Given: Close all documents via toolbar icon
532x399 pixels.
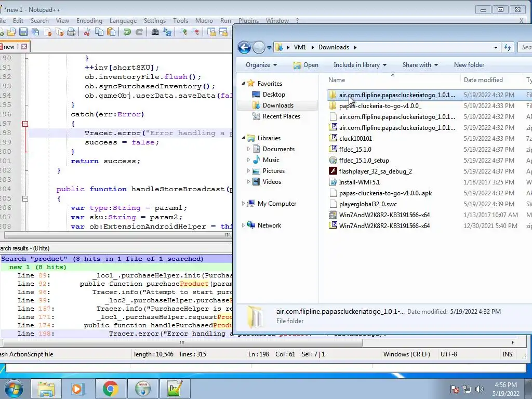Looking at the screenshot, I should coord(59,32).
